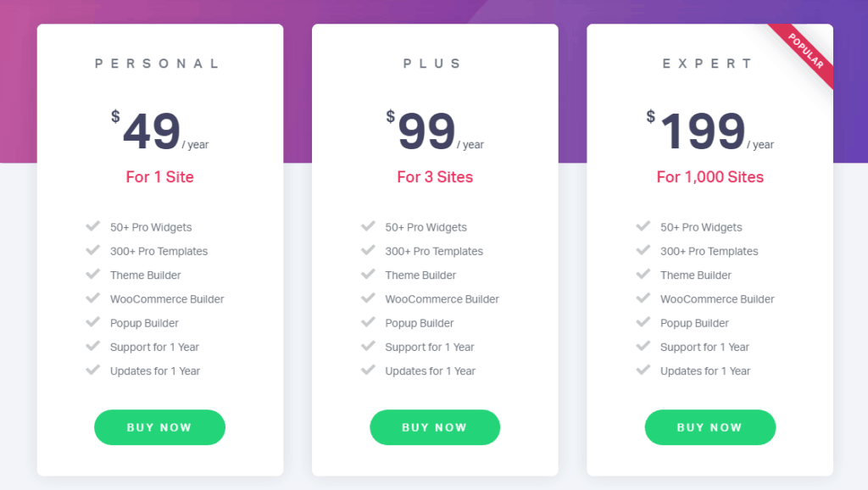Click checkmark beside Personal Popup Builder
This screenshot has height=490, width=868.
pyautogui.click(x=93, y=321)
